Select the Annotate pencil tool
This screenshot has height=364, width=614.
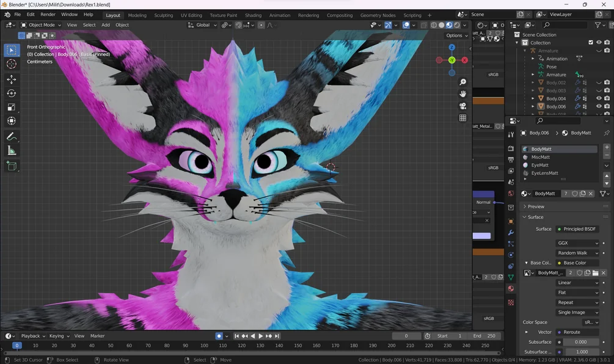click(x=12, y=137)
